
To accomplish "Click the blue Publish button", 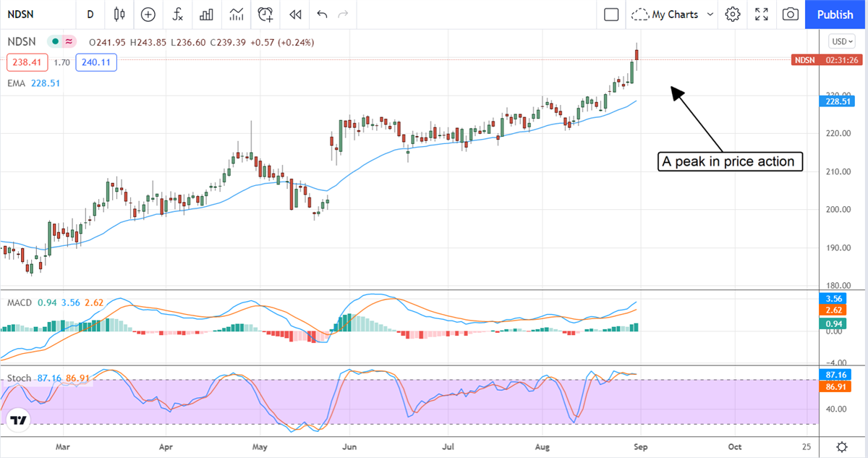I will [x=835, y=14].
